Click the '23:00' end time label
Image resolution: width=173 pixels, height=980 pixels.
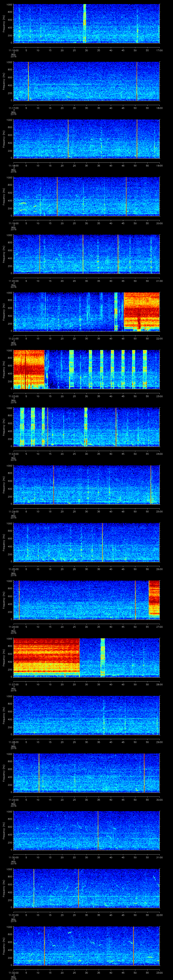[160, 396]
